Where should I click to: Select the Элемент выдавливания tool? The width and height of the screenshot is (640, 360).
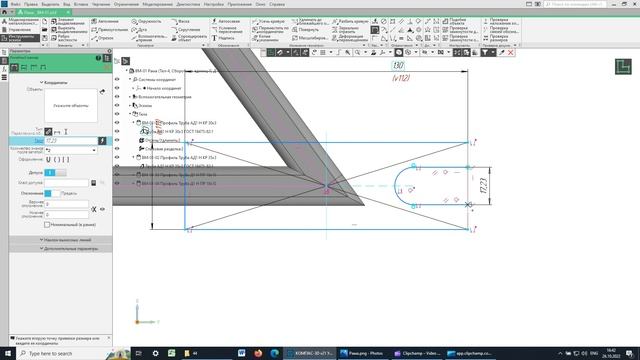tap(68, 21)
